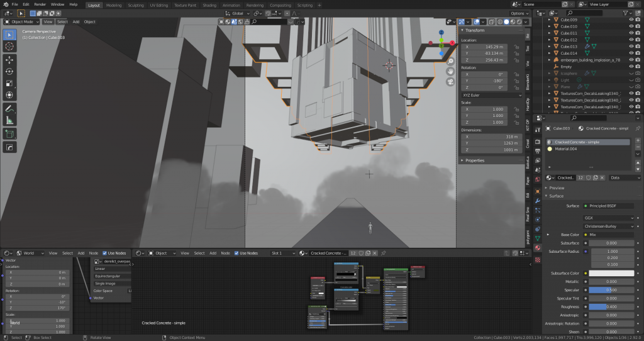Click the Subsurface Color white swatch
The image size is (644, 341).
(x=611, y=273)
